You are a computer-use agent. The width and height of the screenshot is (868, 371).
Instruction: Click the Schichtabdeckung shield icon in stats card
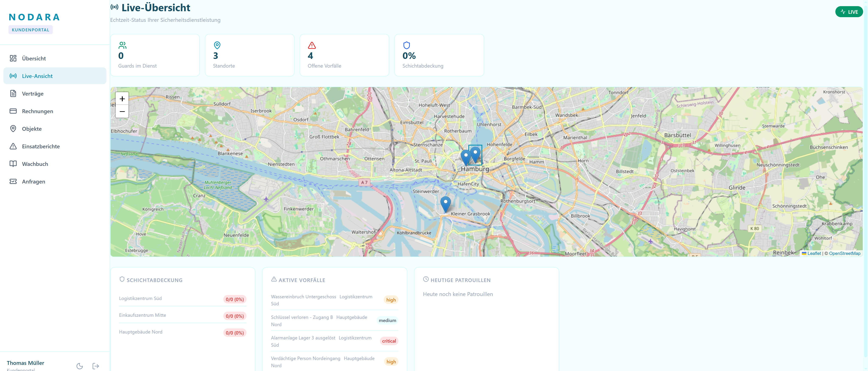[406, 45]
